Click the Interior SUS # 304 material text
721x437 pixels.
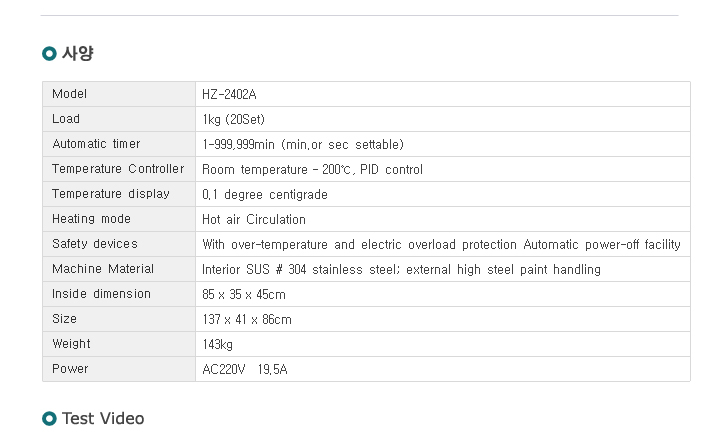point(401,270)
